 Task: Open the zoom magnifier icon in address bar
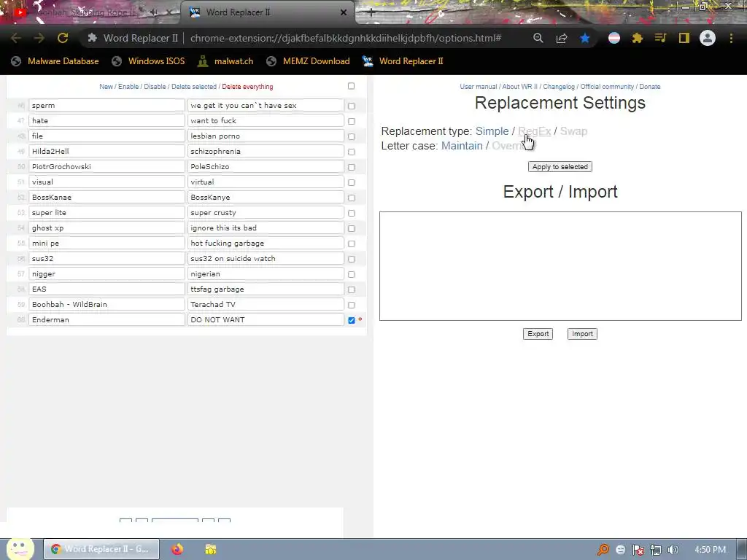(538, 38)
